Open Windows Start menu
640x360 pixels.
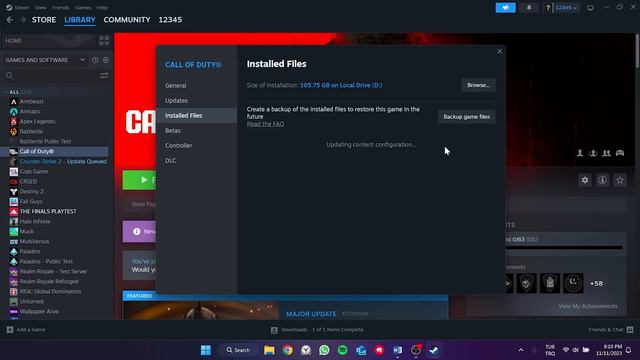click(206, 350)
